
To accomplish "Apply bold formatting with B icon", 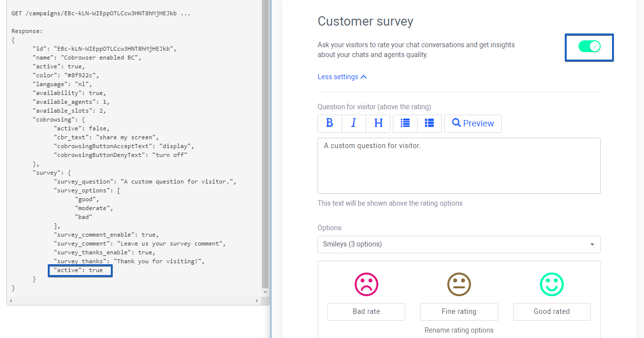I will click(330, 123).
